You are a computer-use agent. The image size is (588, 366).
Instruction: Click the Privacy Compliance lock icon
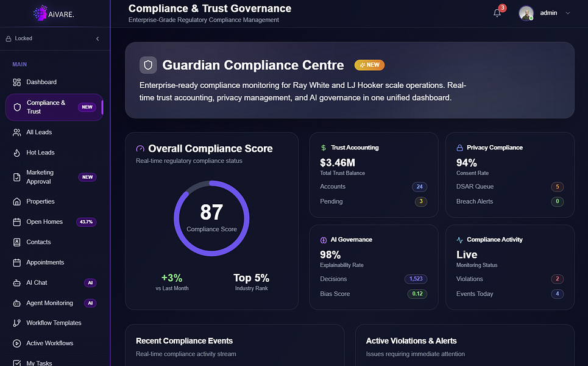pyautogui.click(x=460, y=148)
